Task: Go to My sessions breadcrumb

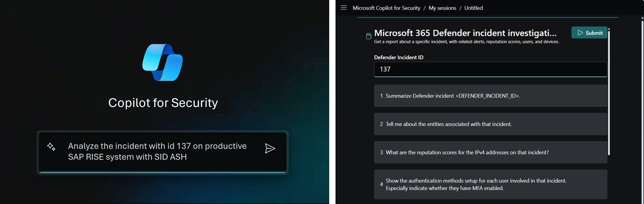Action: (x=442, y=8)
